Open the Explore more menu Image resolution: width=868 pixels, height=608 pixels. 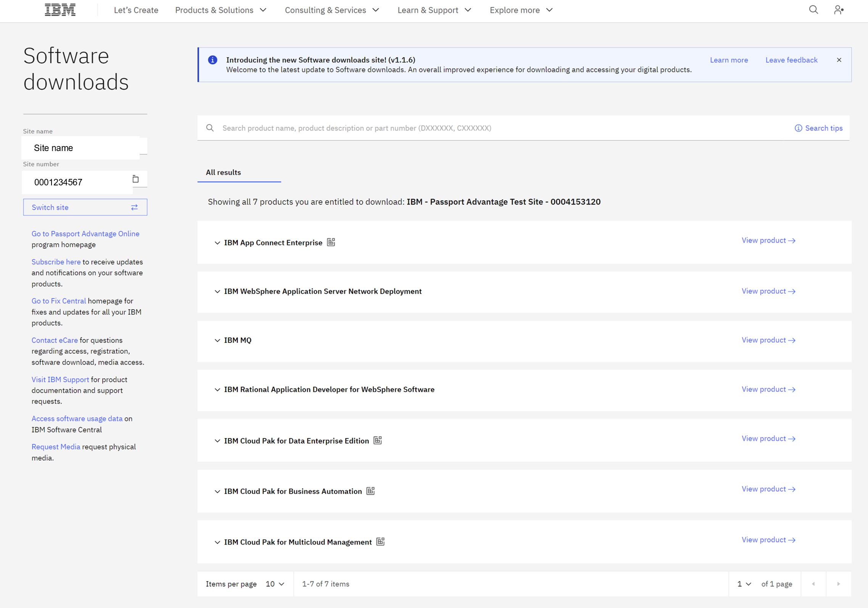click(x=521, y=10)
